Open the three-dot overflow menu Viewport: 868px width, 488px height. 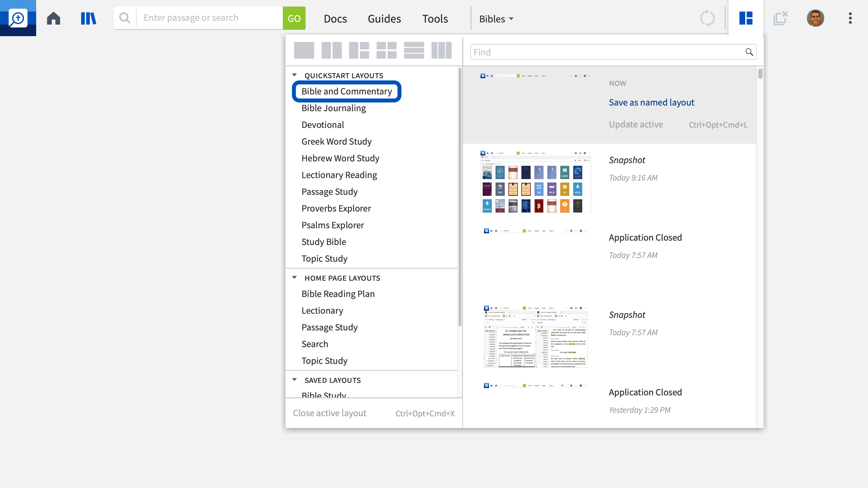850,18
